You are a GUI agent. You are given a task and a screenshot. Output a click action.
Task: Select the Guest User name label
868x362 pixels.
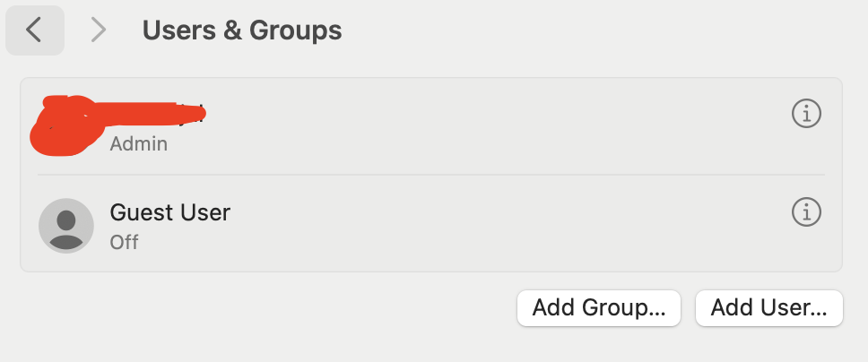point(169,212)
